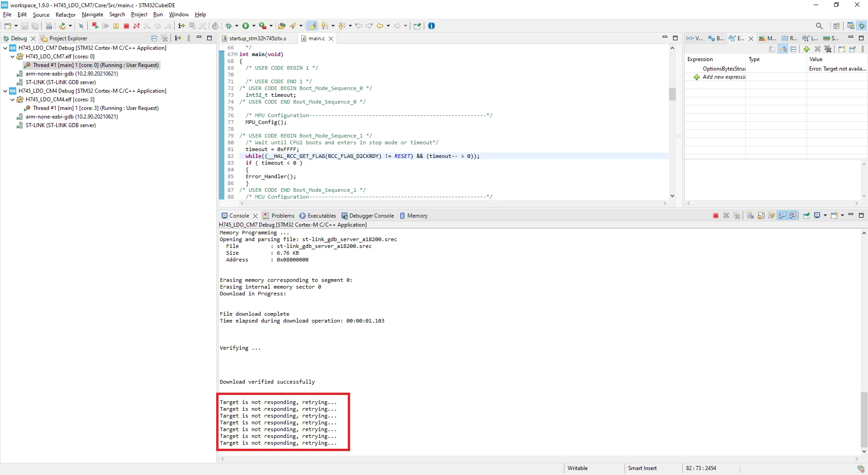Collapse H745_LDO_CM4 Debug launch node
868x475 pixels.
(5, 91)
